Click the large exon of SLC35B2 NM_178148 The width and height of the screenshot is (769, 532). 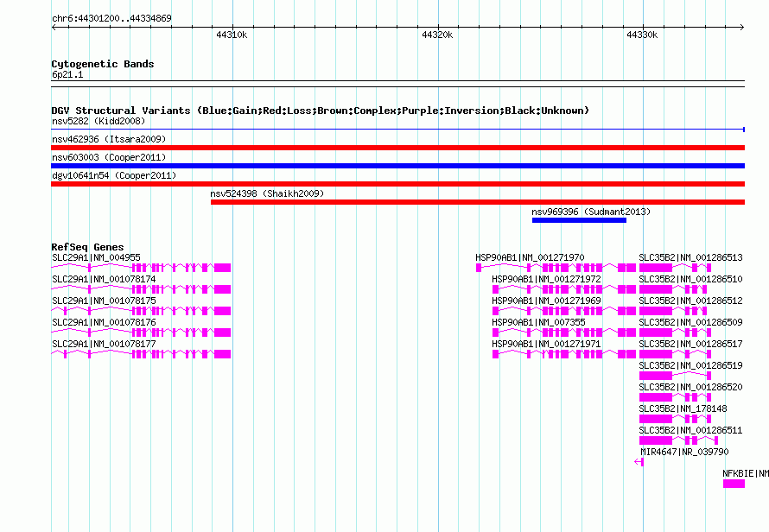[x=656, y=419]
